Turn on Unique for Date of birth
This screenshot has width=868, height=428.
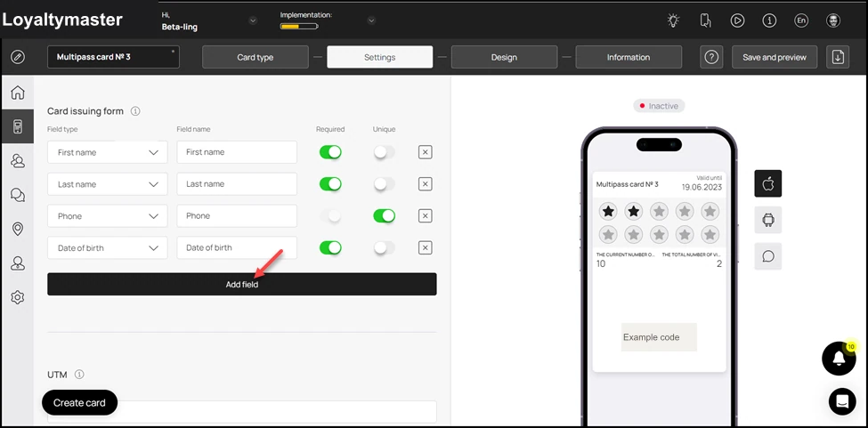(x=385, y=247)
